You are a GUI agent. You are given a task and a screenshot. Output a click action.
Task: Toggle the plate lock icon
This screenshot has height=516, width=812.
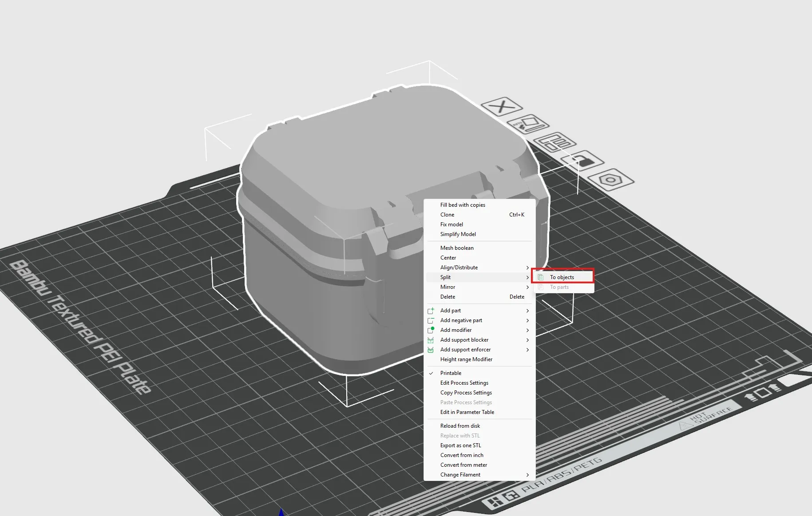coord(582,161)
